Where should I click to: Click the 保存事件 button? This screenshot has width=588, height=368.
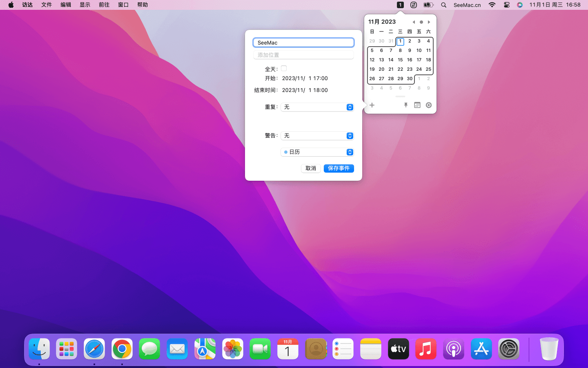tap(339, 168)
